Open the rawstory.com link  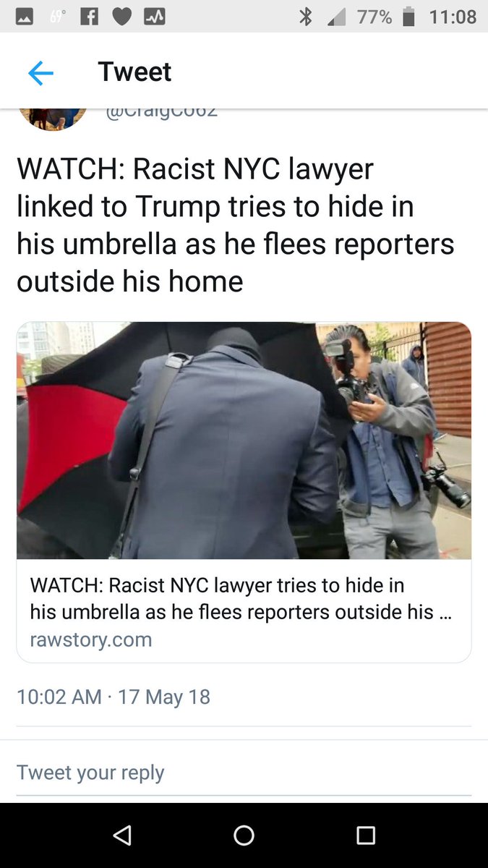(91, 639)
